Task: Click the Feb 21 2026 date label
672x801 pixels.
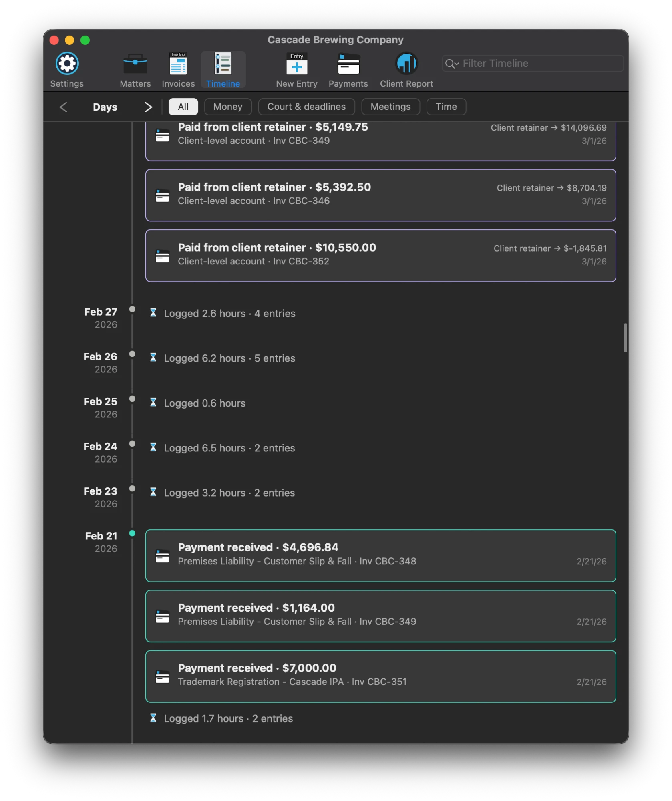Action: (x=101, y=543)
